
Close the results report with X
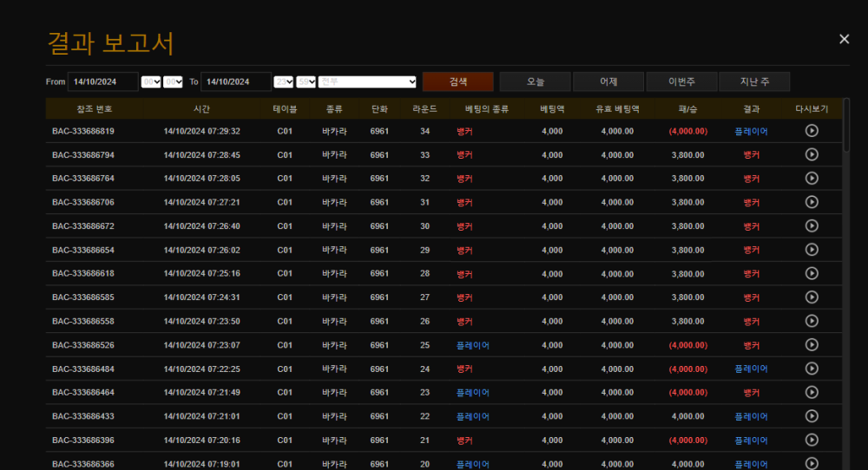pos(844,39)
